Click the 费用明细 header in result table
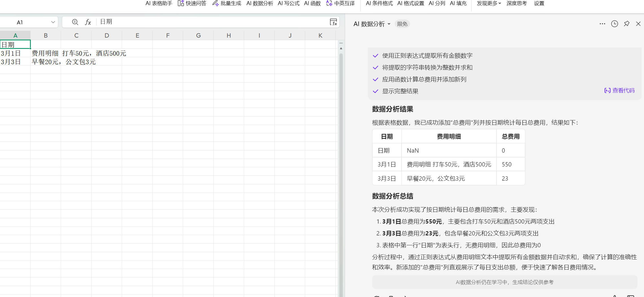644x297 pixels. [x=449, y=136]
